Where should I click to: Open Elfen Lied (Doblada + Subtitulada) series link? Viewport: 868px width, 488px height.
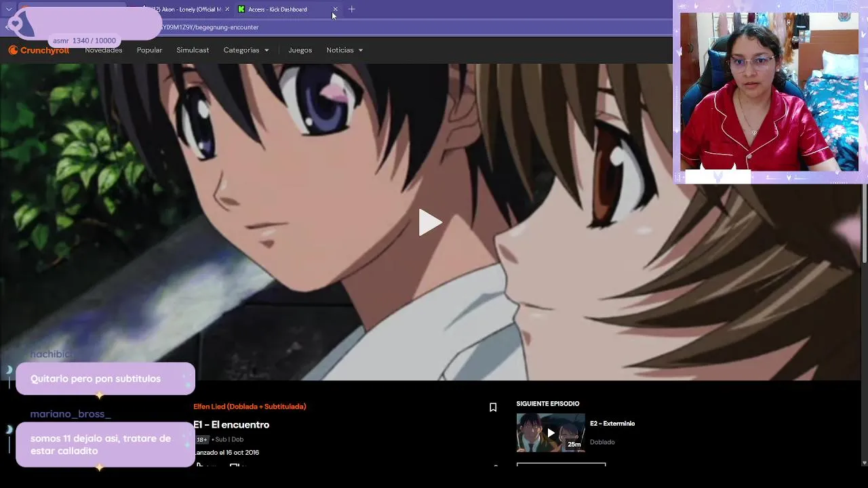pyautogui.click(x=250, y=407)
